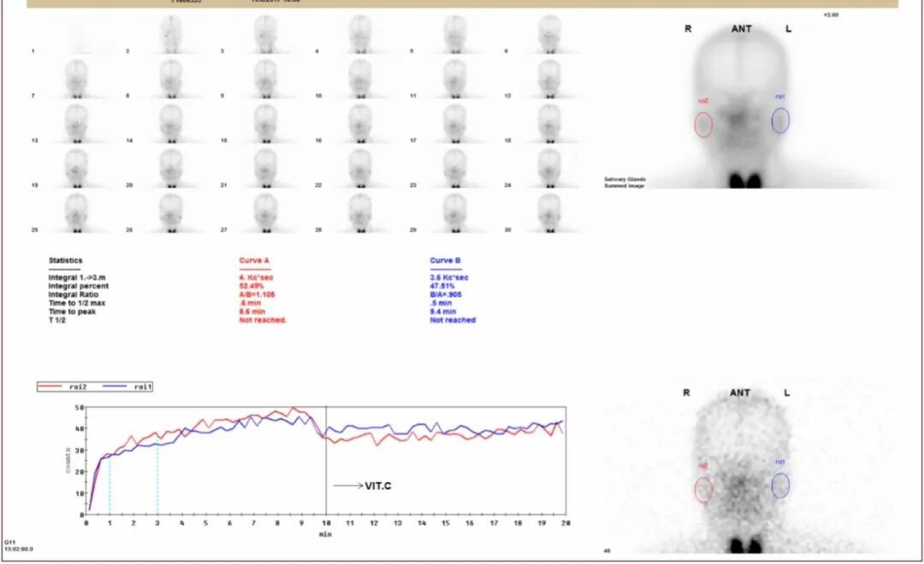Image resolution: width=924 pixels, height=564 pixels.
Task: Click the cyan dashed marker at 3 min
Action: (x=157, y=479)
